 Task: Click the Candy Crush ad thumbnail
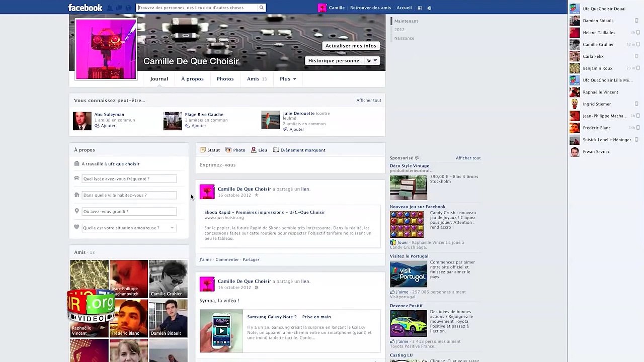[407, 224]
